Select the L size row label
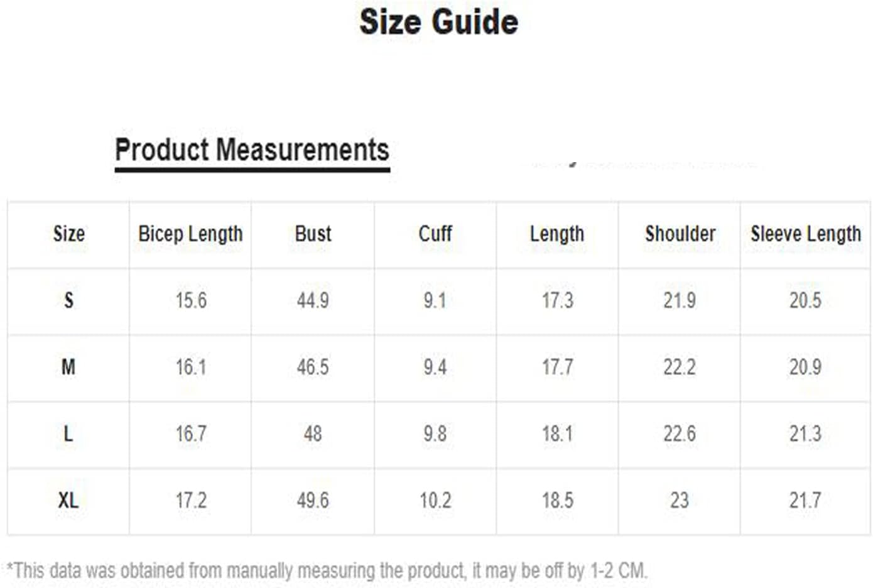The width and height of the screenshot is (873, 588). (68, 434)
